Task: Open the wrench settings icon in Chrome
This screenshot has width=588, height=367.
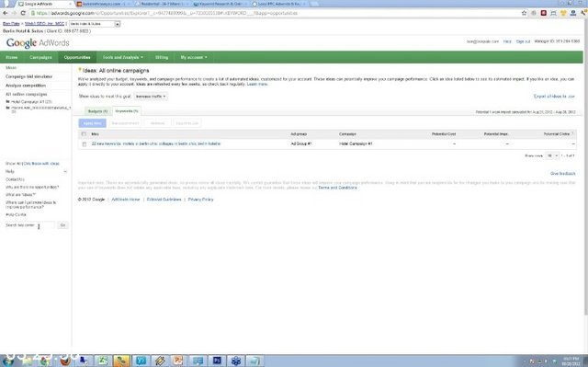Action: pyautogui.click(x=583, y=13)
